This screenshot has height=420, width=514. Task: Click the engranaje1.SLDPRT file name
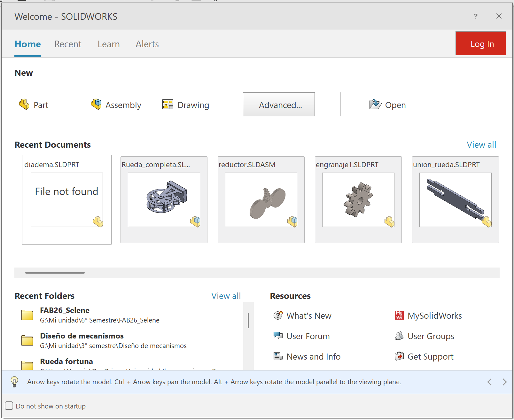click(x=347, y=165)
